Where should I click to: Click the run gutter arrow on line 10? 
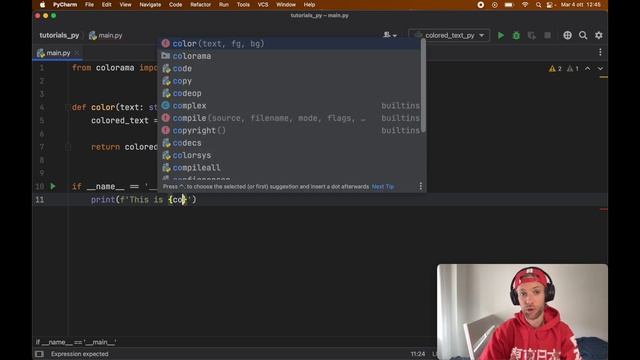point(53,187)
